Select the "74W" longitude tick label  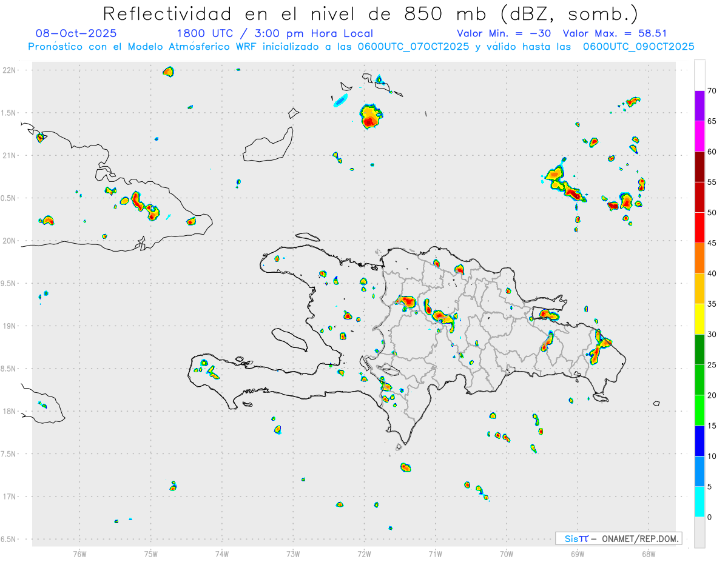click(x=222, y=554)
